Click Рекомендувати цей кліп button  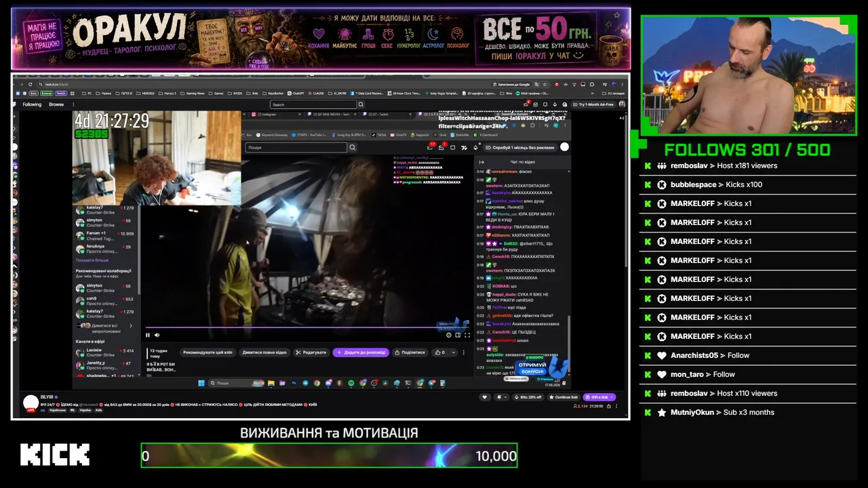point(208,352)
